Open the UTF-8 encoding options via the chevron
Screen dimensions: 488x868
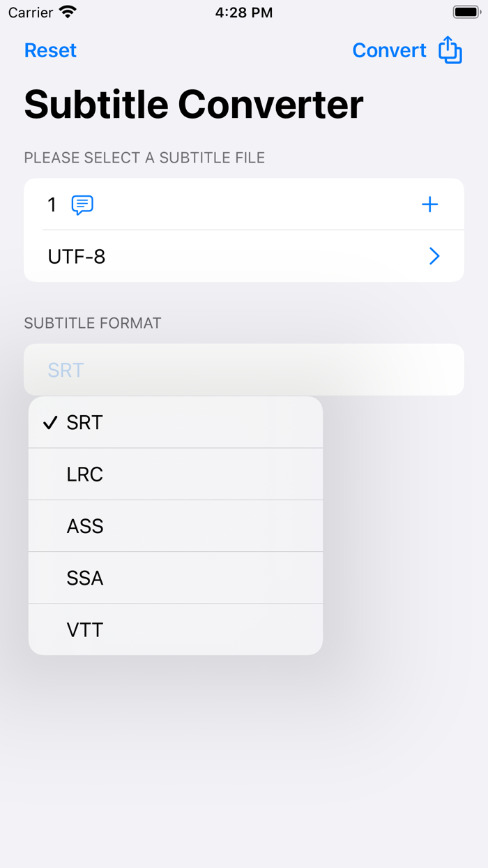pos(434,256)
